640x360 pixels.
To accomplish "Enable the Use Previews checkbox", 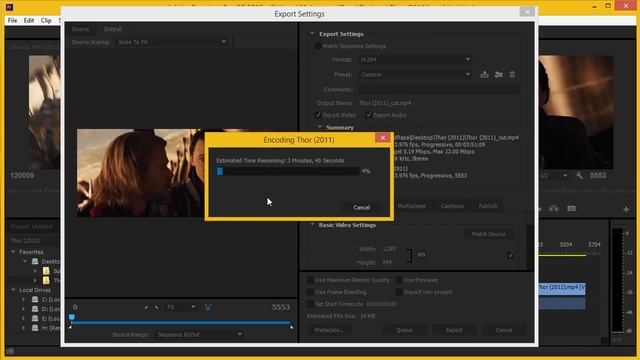I will pos(399,280).
